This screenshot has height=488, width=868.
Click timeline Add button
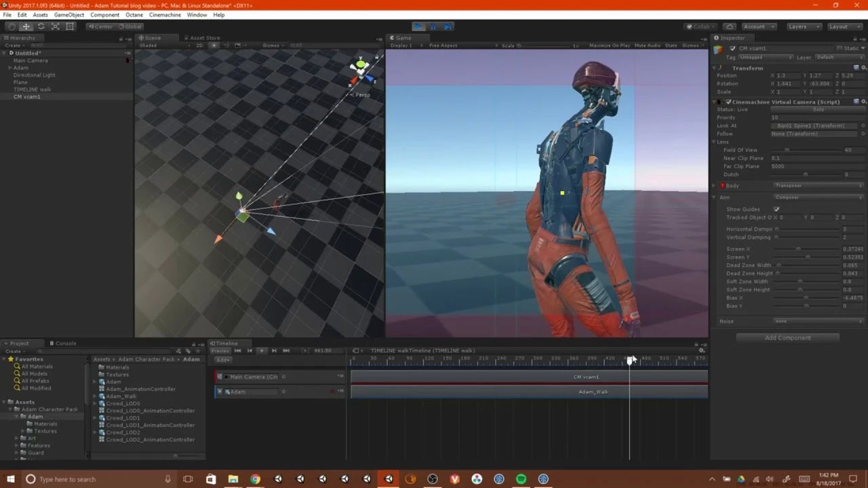pos(223,360)
